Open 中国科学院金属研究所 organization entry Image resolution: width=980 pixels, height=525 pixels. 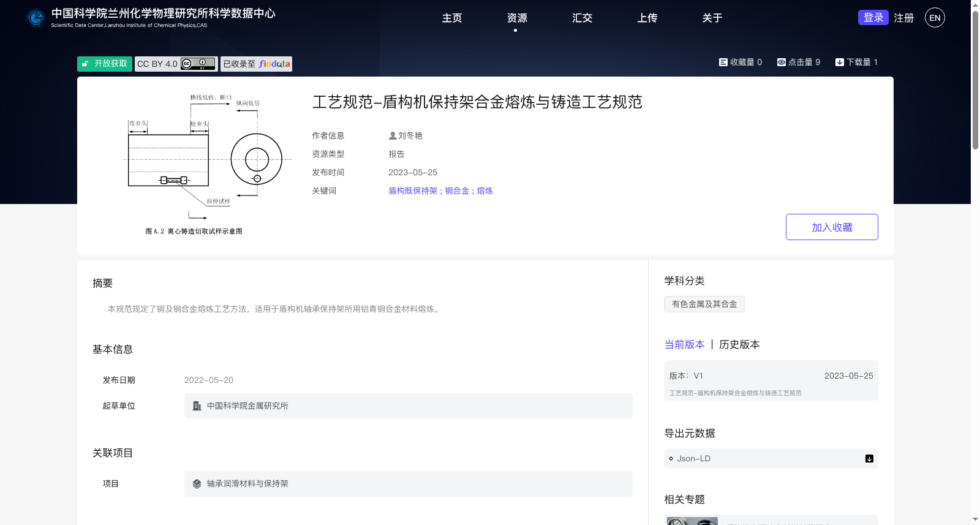coord(409,406)
